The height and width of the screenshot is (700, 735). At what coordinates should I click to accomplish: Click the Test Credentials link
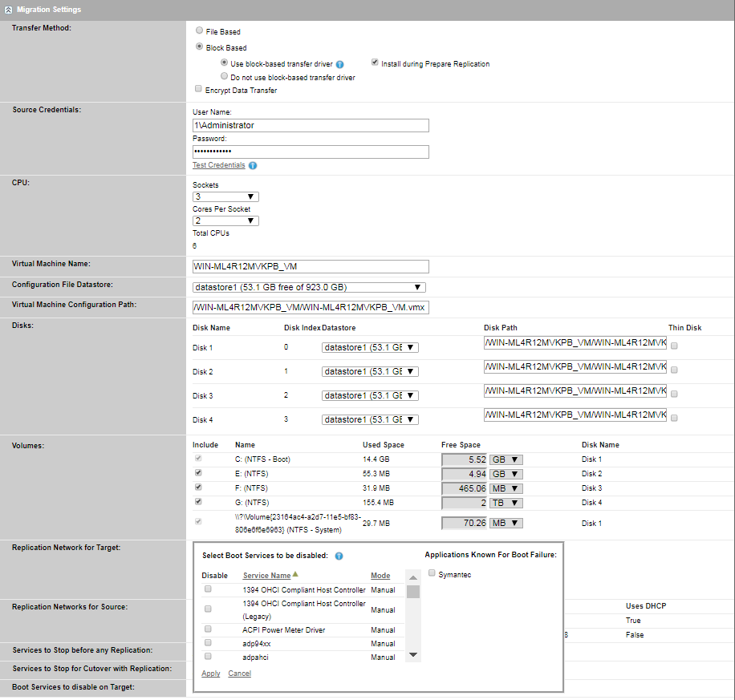tap(218, 165)
